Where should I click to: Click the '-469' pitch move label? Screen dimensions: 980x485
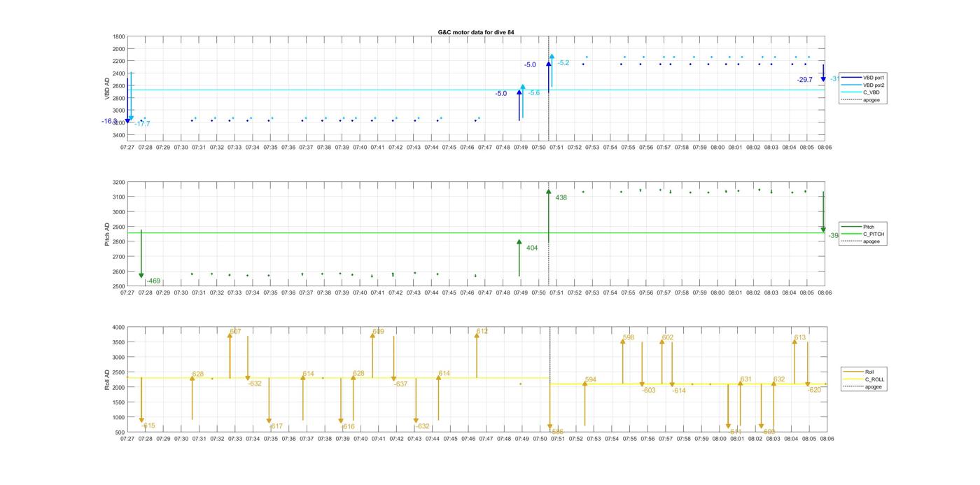point(153,281)
